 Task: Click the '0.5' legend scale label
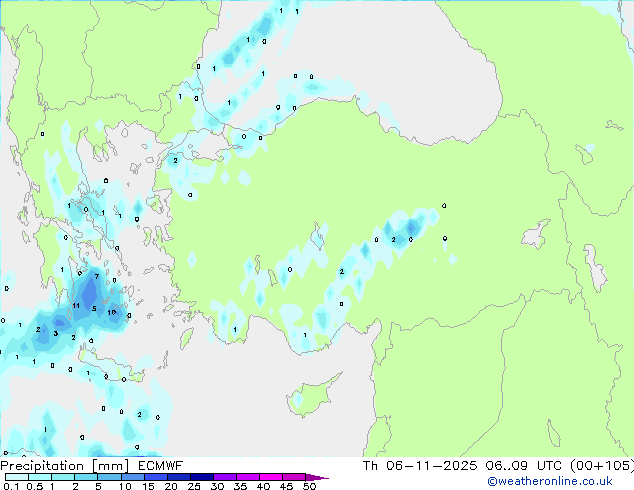[35, 486]
